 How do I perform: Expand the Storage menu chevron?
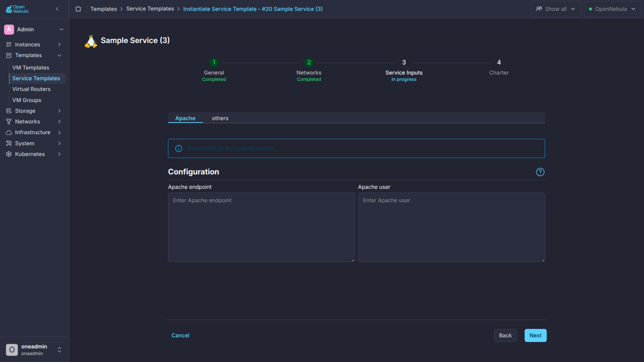(x=59, y=111)
